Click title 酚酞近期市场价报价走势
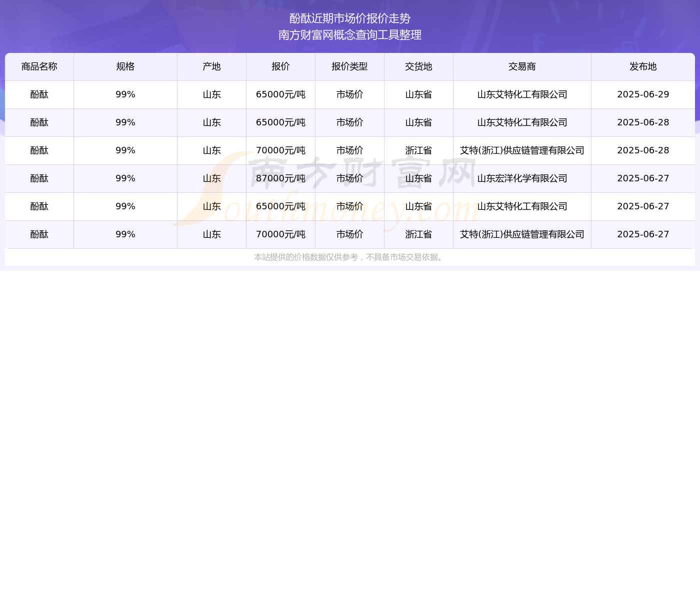The image size is (700, 602). tap(350, 18)
